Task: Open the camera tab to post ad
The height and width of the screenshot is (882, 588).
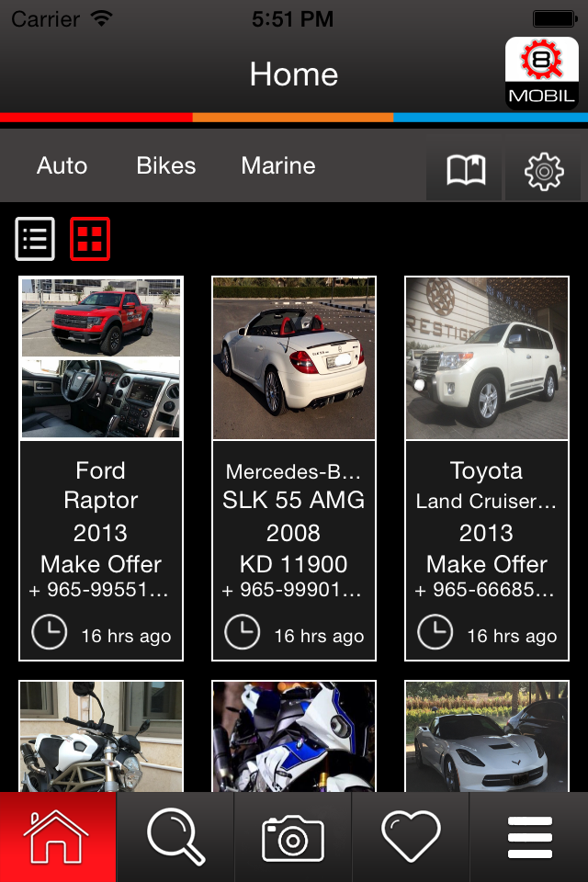Action: (x=292, y=837)
